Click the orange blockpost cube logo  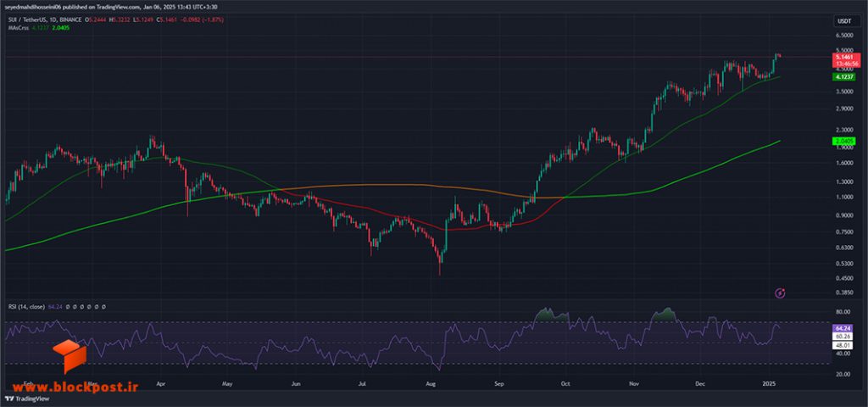coord(70,357)
